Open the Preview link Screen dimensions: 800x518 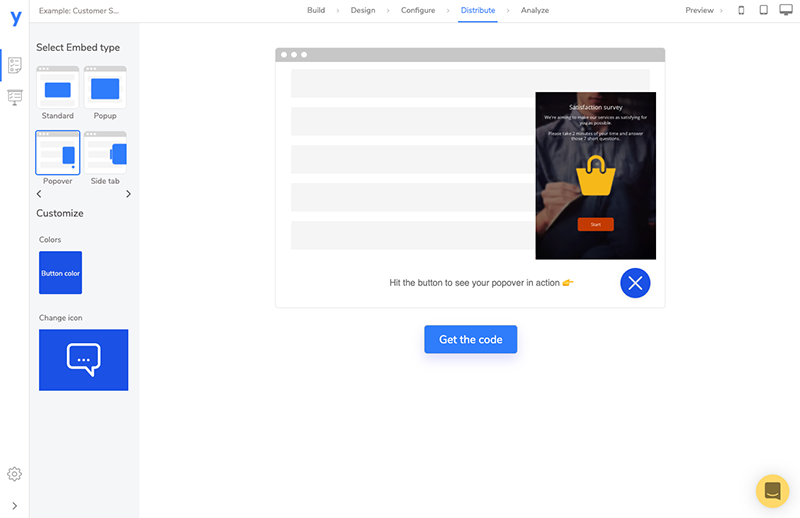(699, 10)
